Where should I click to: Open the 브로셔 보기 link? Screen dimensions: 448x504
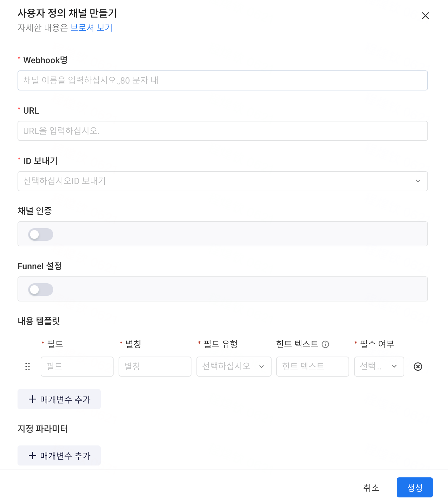click(91, 28)
